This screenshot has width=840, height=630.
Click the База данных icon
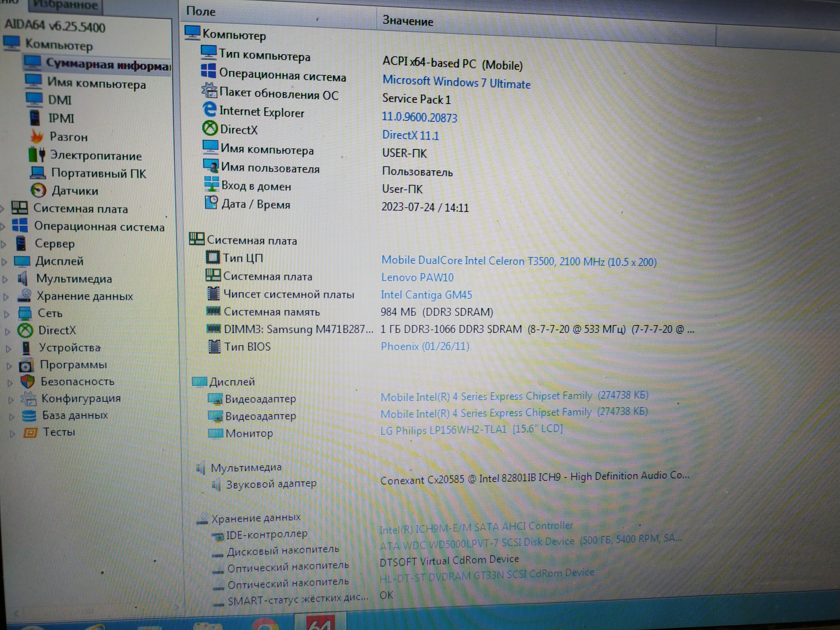coord(29,415)
